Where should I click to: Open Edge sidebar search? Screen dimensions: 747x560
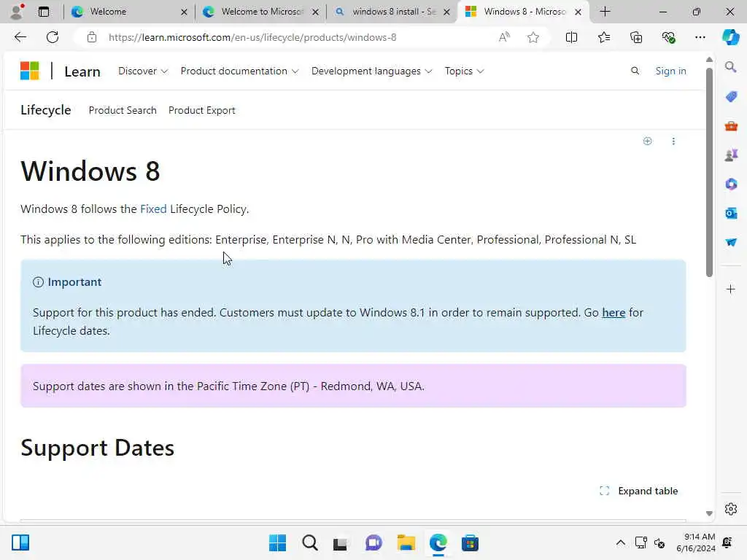[x=731, y=67]
